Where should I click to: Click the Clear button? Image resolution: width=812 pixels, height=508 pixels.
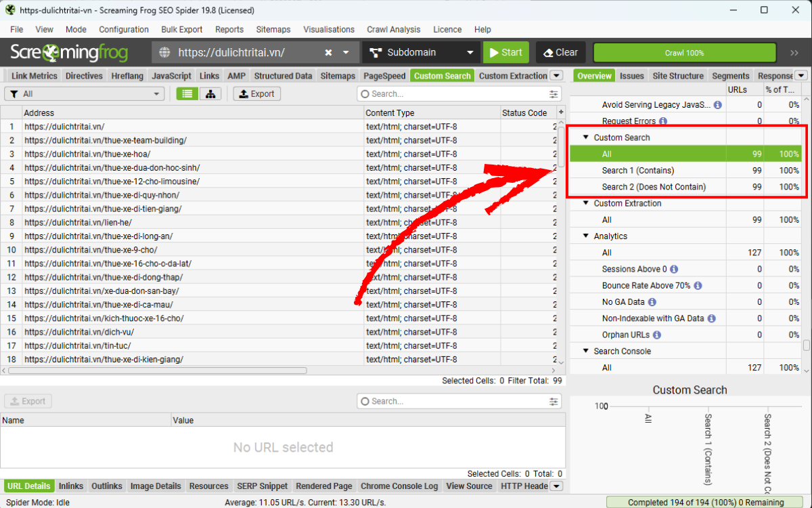click(560, 53)
